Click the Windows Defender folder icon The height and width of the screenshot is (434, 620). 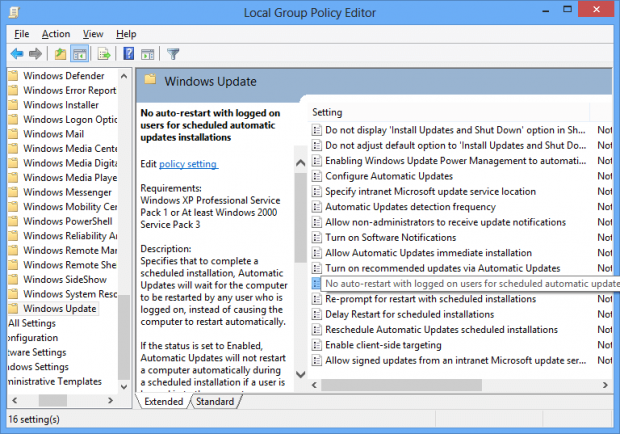coord(13,75)
